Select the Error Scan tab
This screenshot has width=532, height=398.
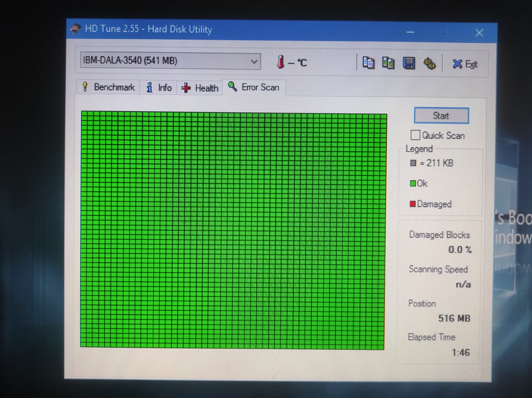pos(254,87)
